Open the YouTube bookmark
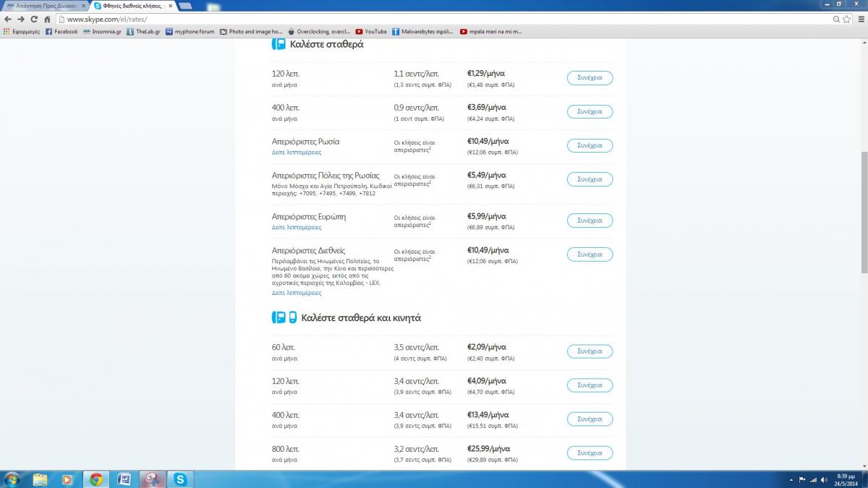The image size is (868, 488). click(x=371, y=32)
